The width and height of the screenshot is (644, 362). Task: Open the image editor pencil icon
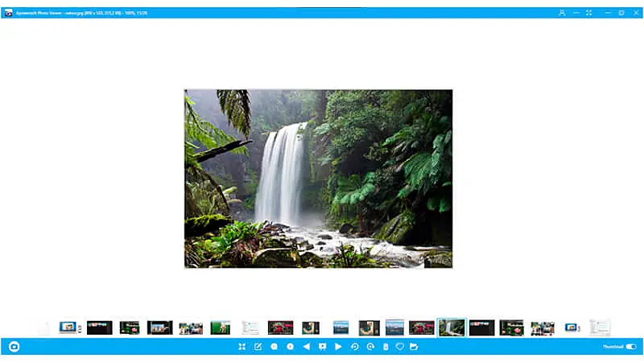(x=258, y=347)
